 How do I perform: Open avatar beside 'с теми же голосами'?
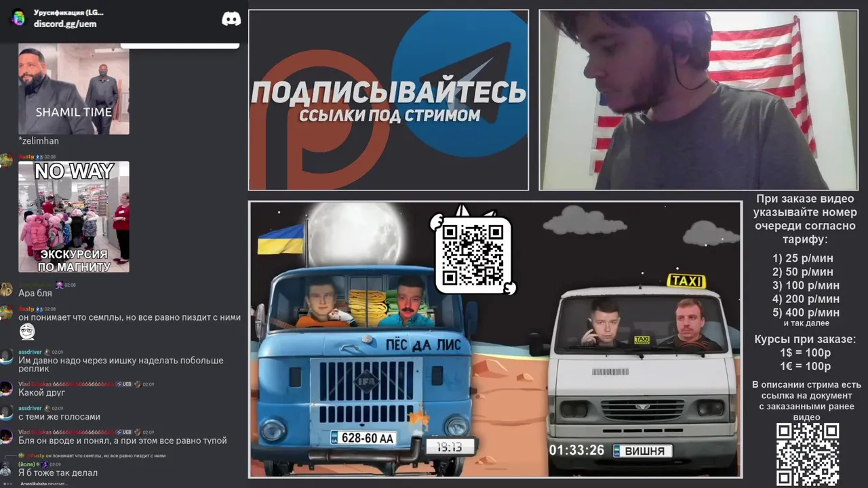tap(6, 412)
